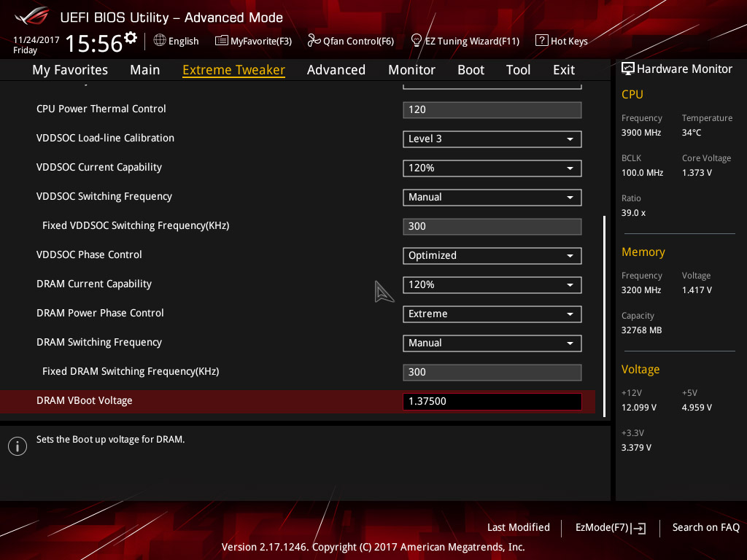This screenshot has height=560, width=747.
Task: Click the Qfan Control fan icon
Action: click(x=314, y=41)
